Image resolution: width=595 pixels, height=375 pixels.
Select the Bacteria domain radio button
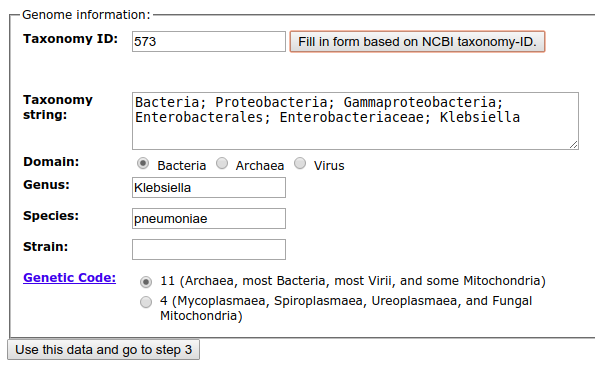pyautogui.click(x=143, y=164)
